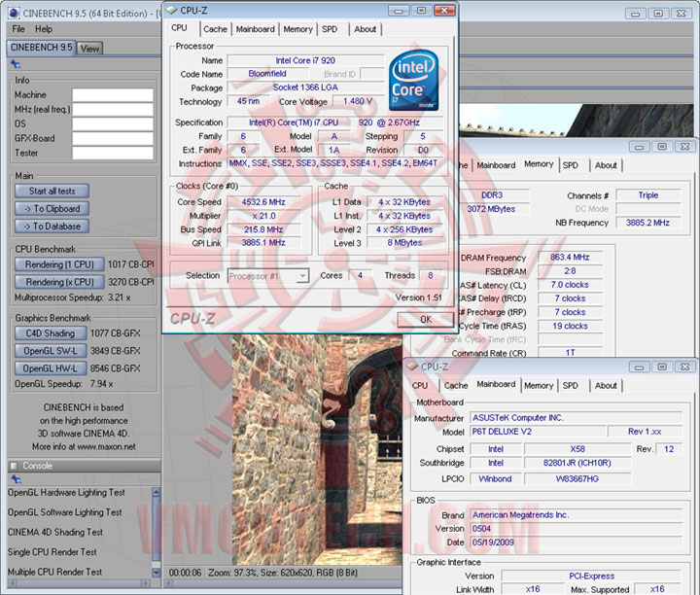Run Rendering (x CPU) benchmark
Image resolution: width=700 pixels, height=595 pixels.
(x=59, y=282)
